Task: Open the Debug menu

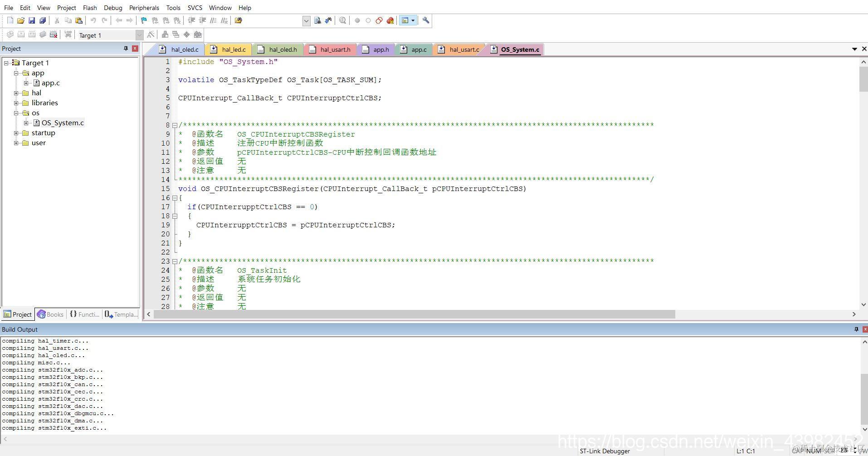Action: [113, 8]
